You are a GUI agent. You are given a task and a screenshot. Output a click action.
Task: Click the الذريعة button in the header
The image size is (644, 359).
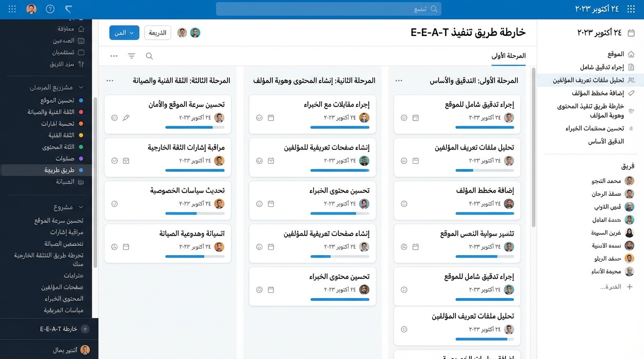[157, 33]
